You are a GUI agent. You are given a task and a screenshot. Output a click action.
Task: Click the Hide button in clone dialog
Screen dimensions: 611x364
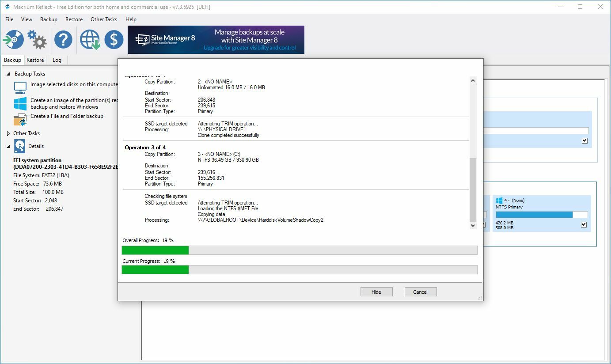376,292
